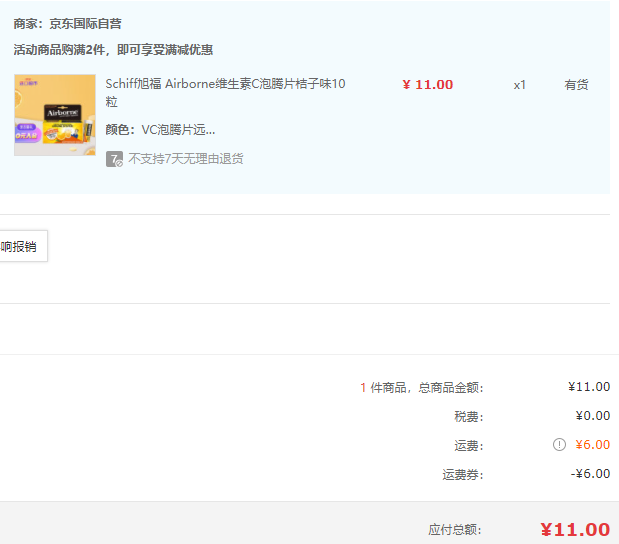Select the merchant name 京东国际自营

[85, 24]
